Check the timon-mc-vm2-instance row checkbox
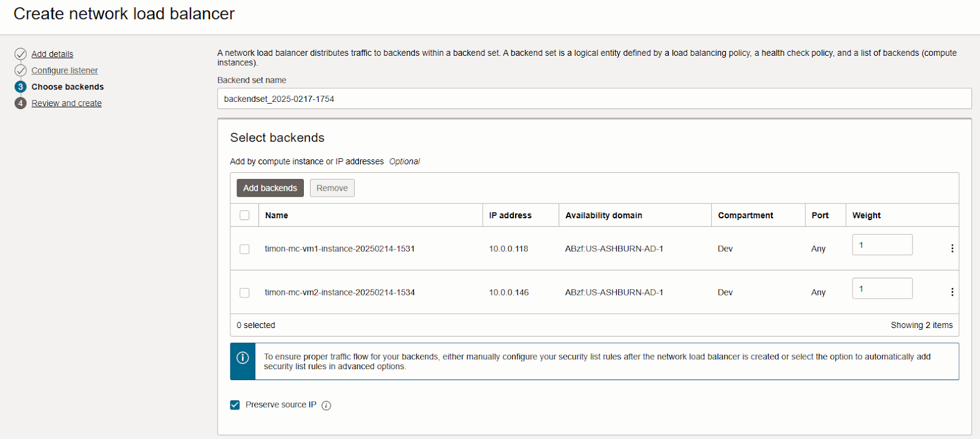This screenshot has width=980, height=439. (244, 293)
